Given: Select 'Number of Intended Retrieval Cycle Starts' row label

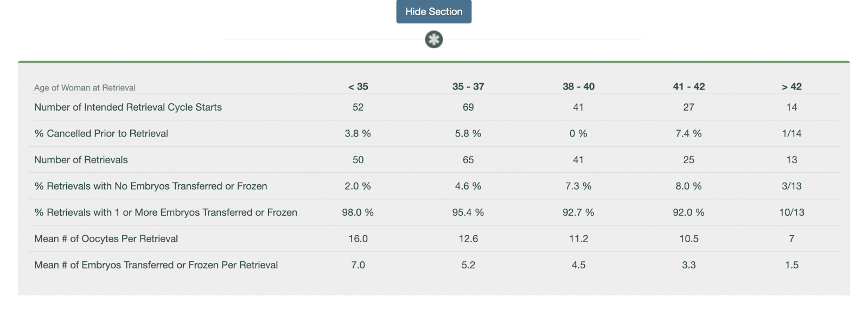Looking at the screenshot, I should (128, 107).
